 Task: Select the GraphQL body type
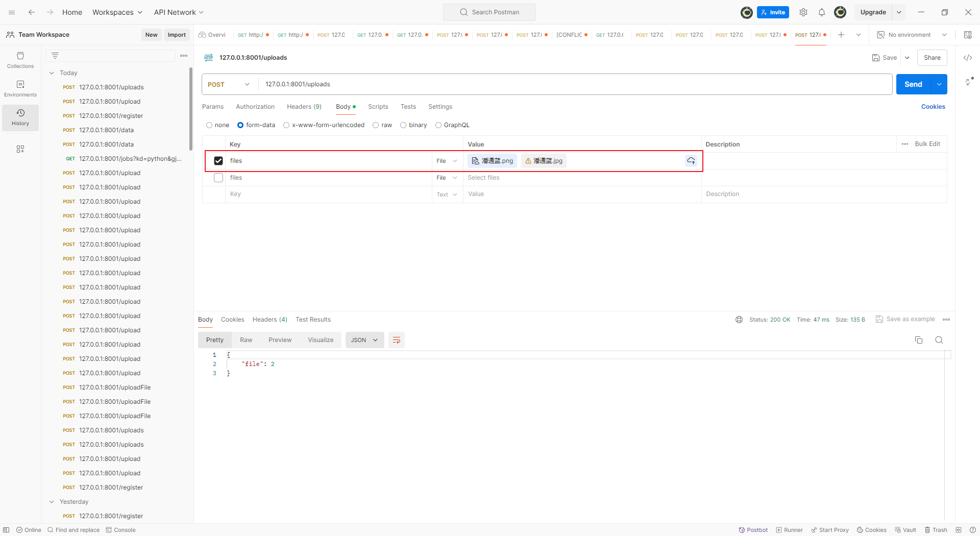(438, 125)
